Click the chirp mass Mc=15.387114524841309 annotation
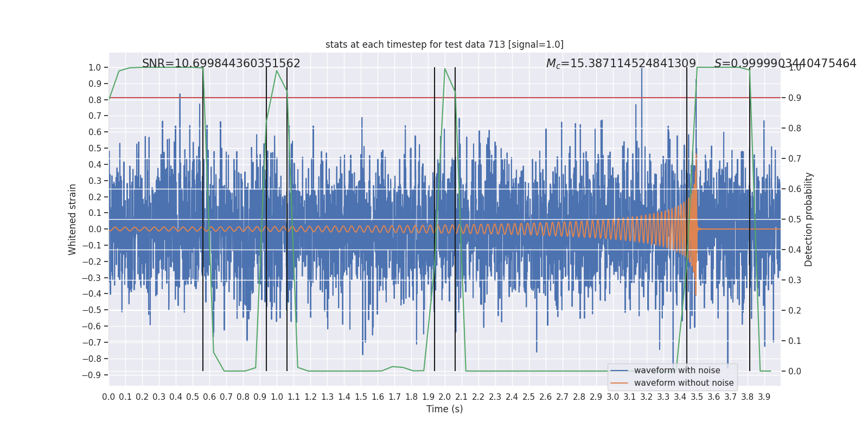Screen dimensions: 868x434 click(621, 63)
